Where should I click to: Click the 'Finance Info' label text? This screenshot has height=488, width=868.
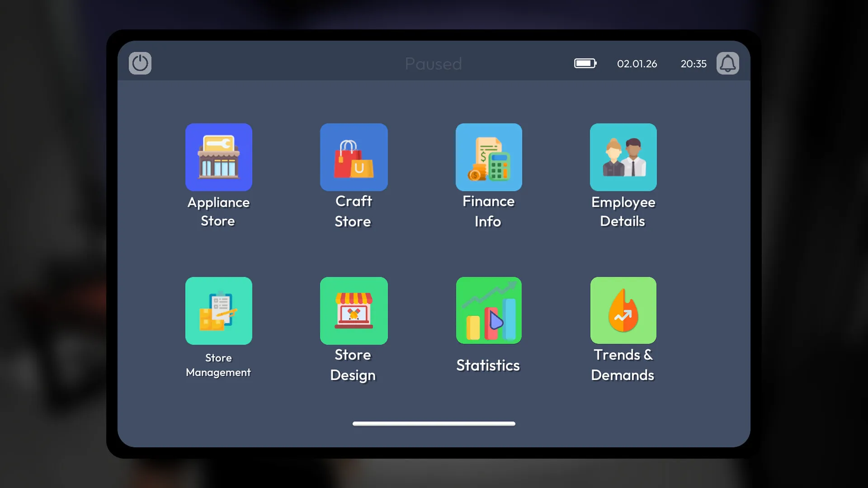tap(488, 211)
